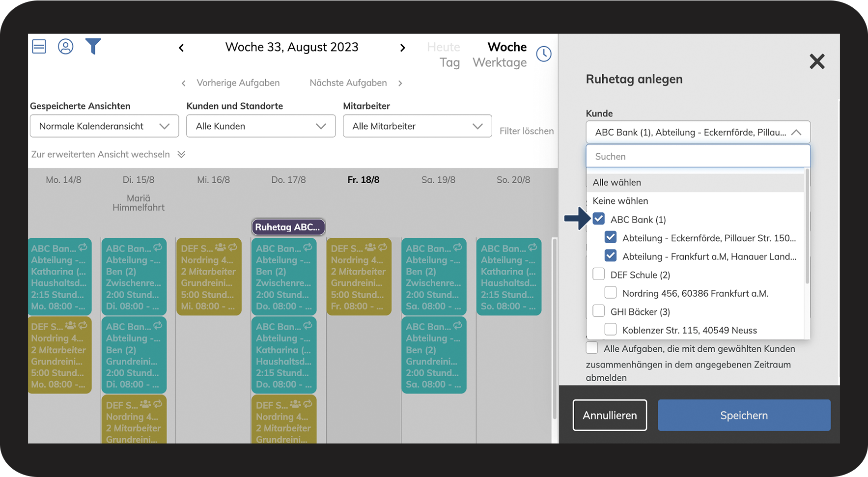868x477 pixels.
Task: Click Mariä Himmelfahrt holiday label
Action: click(x=139, y=203)
